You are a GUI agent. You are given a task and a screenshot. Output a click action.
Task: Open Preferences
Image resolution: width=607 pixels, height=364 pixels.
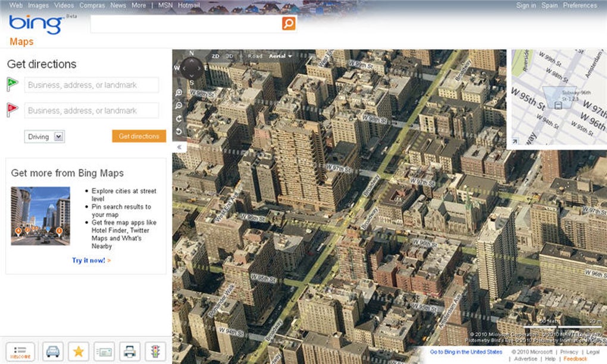coord(580,5)
